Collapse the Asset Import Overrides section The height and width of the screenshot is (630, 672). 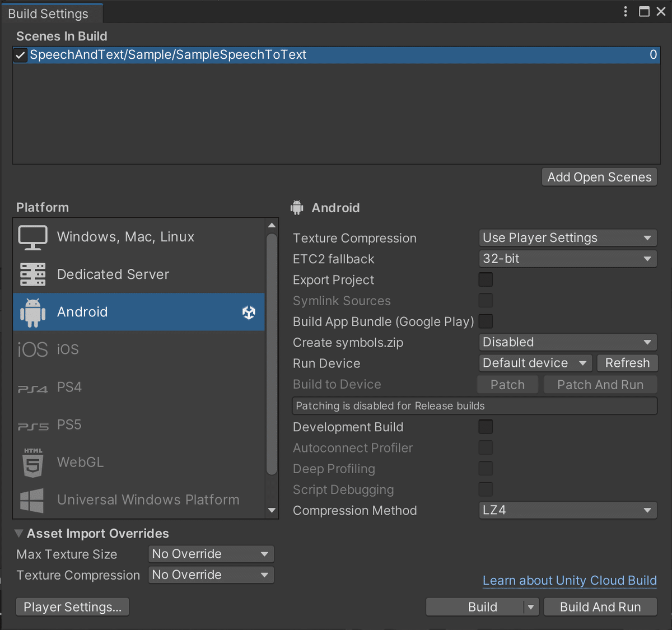pyautogui.click(x=19, y=533)
